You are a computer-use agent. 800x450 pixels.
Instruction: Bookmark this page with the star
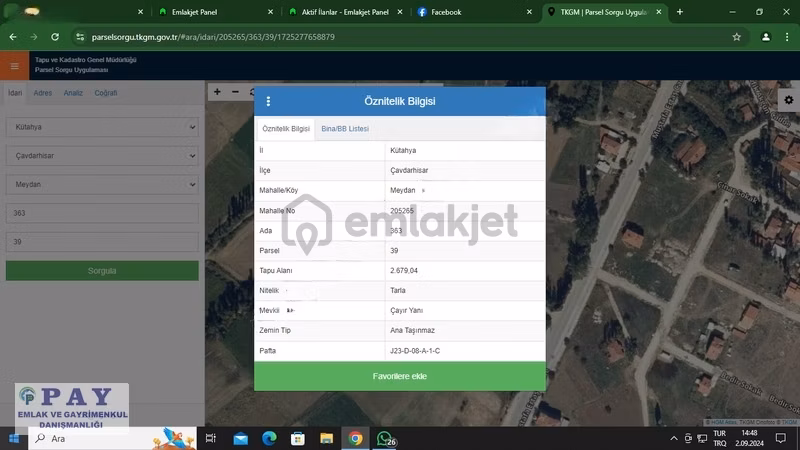pyautogui.click(x=736, y=37)
